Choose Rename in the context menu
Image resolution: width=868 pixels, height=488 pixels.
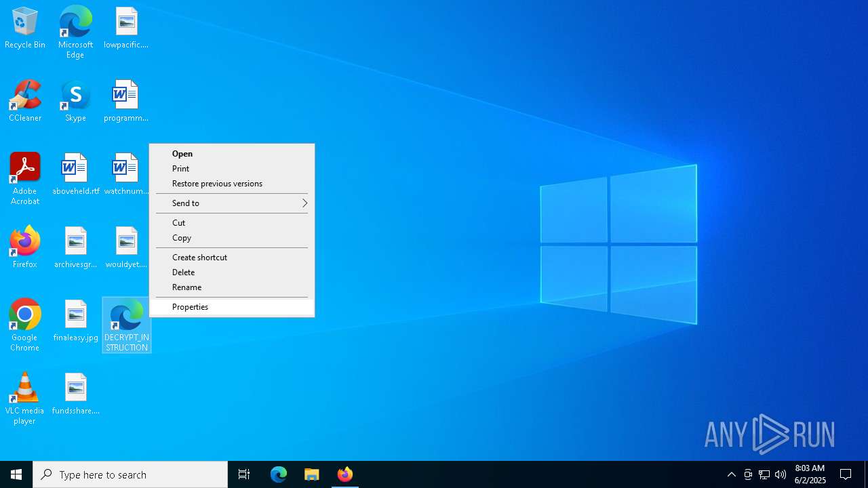point(232,287)
